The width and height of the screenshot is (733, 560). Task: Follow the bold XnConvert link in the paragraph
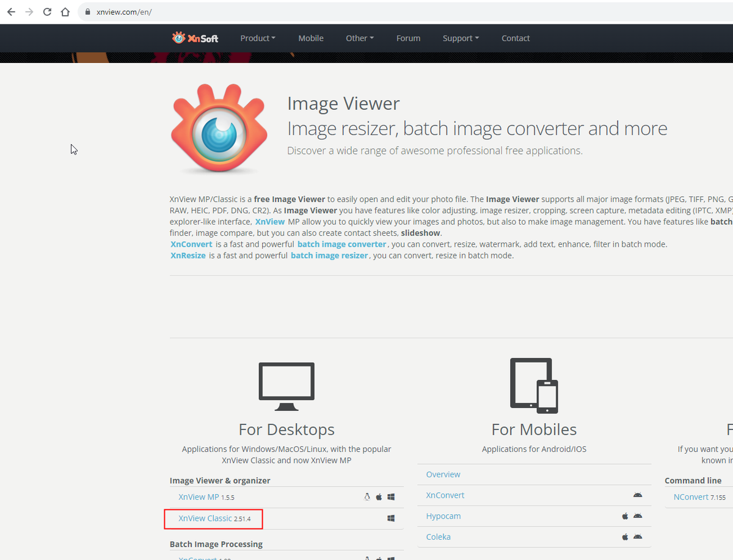coord(191,244)
